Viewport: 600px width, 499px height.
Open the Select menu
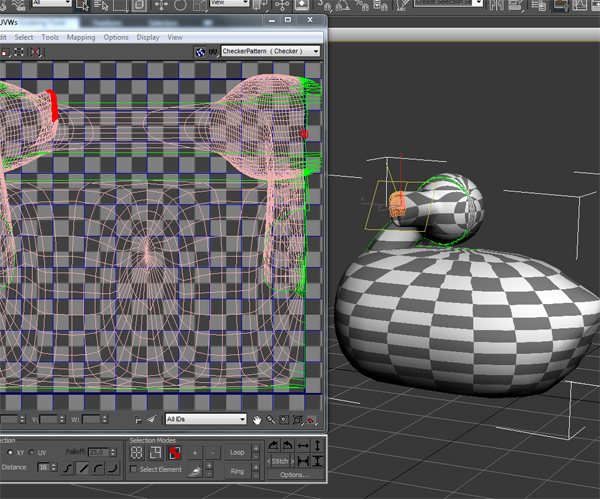coord(24,37)
